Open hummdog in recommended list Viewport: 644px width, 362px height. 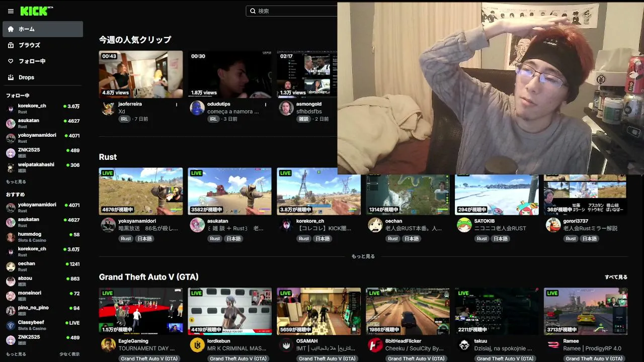pyautogui.click(x=43, y=237)
